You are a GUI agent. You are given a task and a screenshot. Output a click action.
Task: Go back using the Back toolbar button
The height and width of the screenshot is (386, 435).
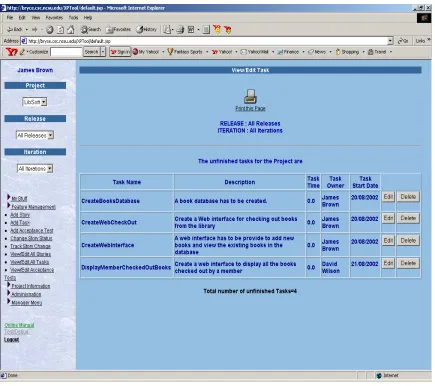click(15, 30)
